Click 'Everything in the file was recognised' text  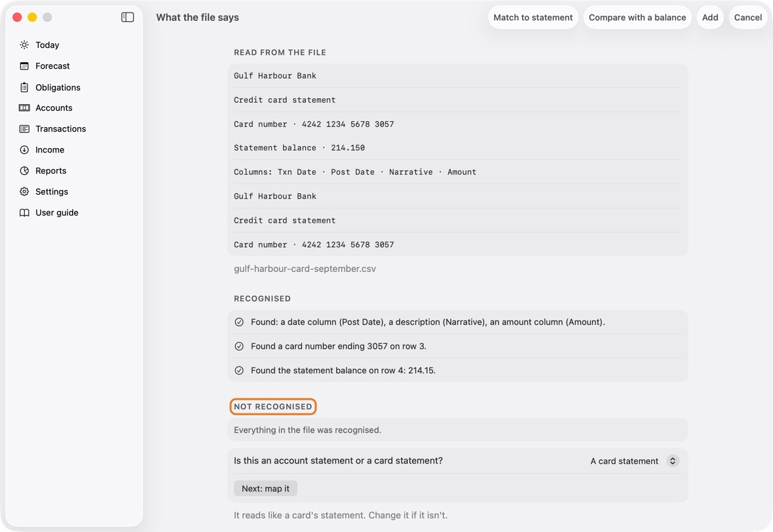[307, 430]
